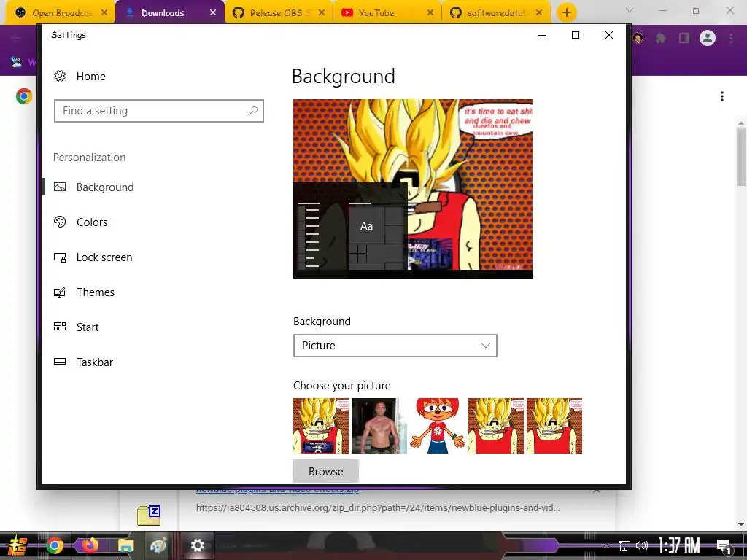Switch to the Release OBS GitHub tab
The height and width of the screenshot is (560, 747).
click(x=278, y=13)
